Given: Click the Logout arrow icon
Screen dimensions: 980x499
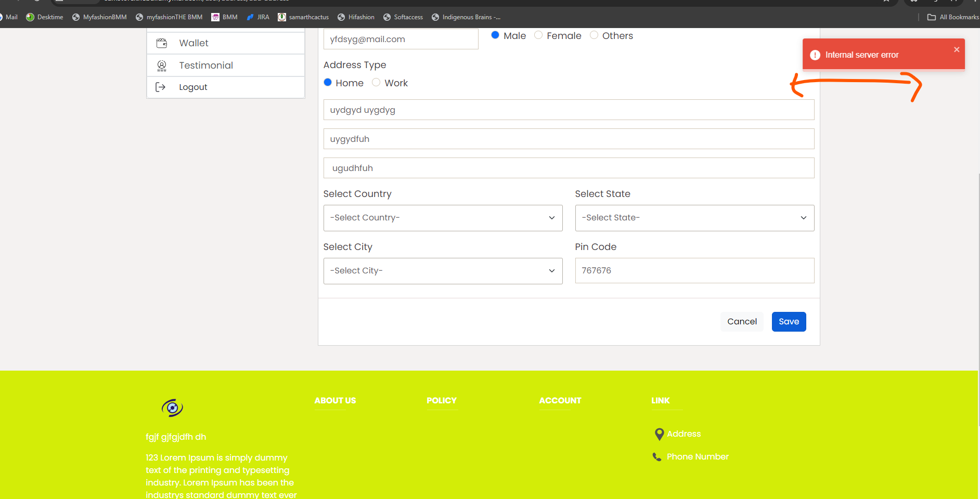Looking at the screenshot, I should pos(161,87).
